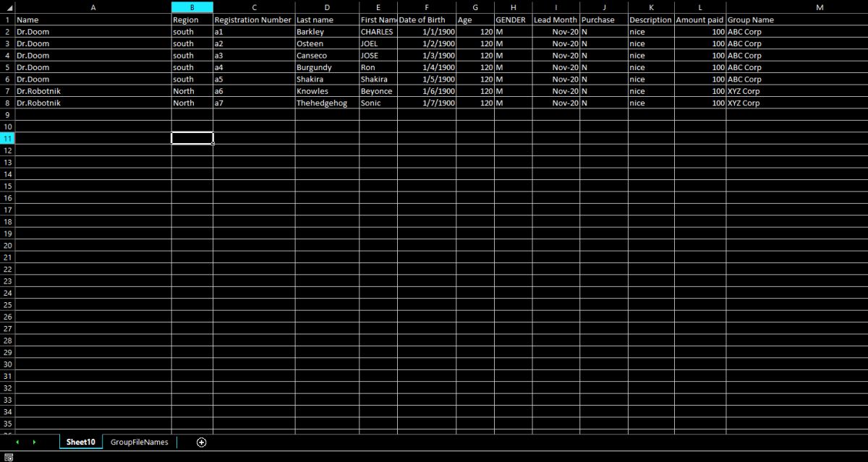Select row 9 header
The width and height of the screenshot is (868, 462).
[7, 114]
